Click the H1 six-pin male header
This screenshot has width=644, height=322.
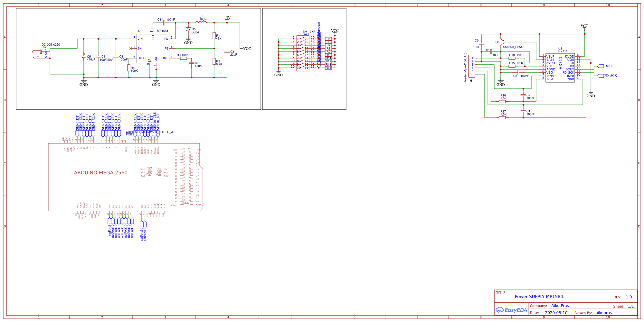pyautogui.click(x=472, y=66)
